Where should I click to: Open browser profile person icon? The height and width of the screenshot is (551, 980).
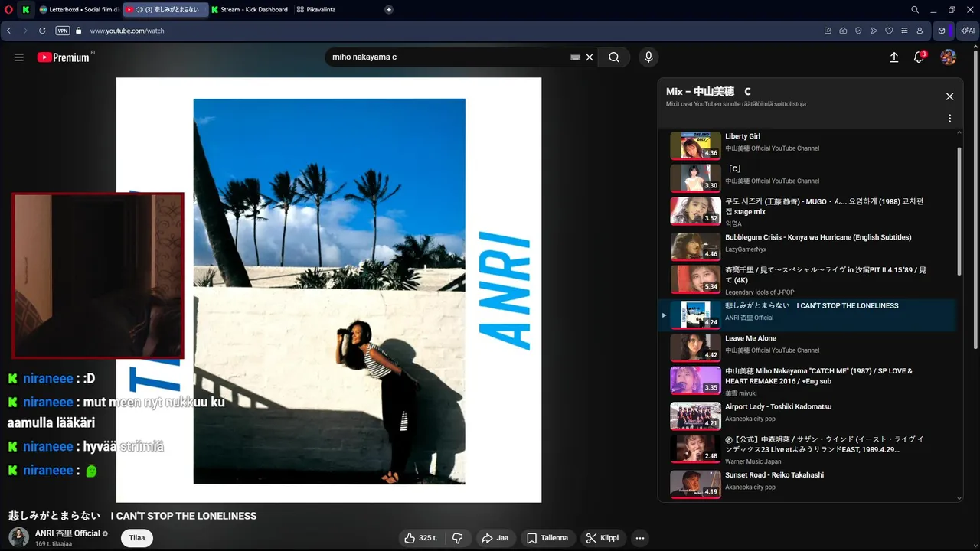[920, 31]
